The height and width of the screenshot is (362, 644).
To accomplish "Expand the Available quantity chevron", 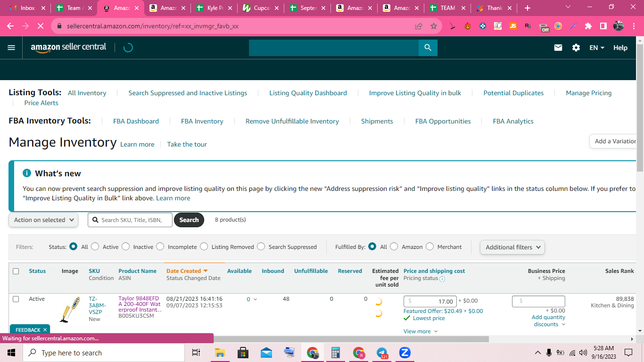I will pyautogui.click(x=256, y=299).
